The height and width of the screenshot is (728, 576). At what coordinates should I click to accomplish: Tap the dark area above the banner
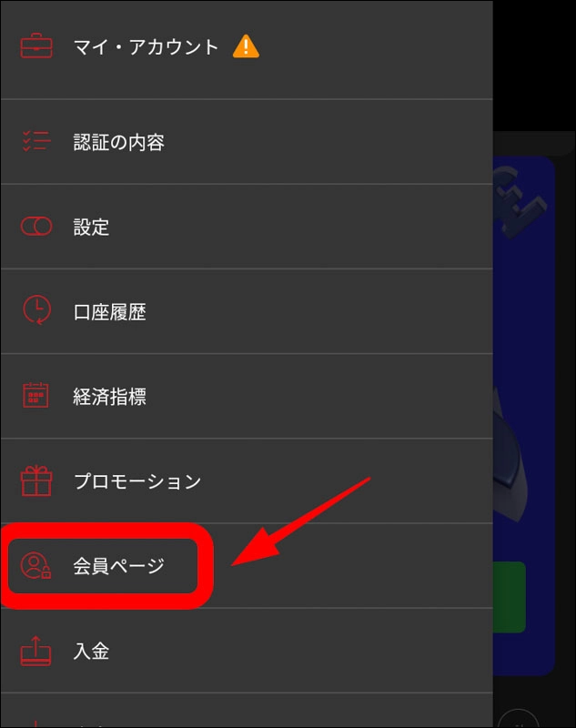(534, 65)
